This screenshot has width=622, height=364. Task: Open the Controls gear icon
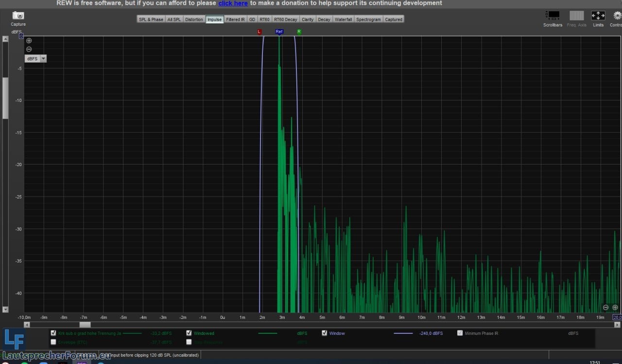617,16
